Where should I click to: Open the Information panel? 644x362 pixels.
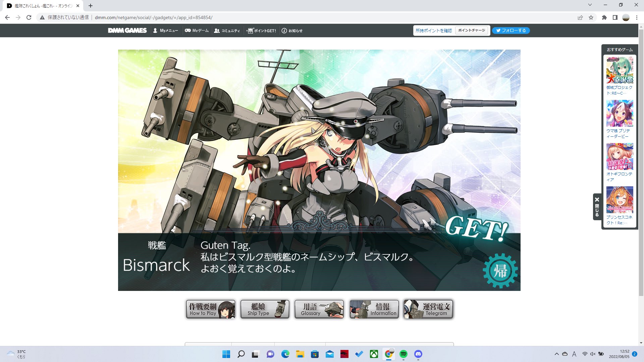374,309
